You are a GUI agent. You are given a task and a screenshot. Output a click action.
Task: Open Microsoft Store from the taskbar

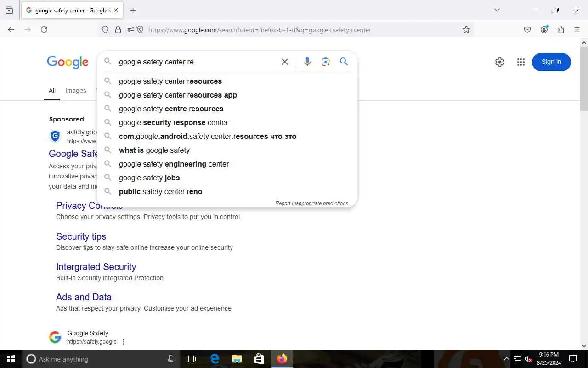260,359
